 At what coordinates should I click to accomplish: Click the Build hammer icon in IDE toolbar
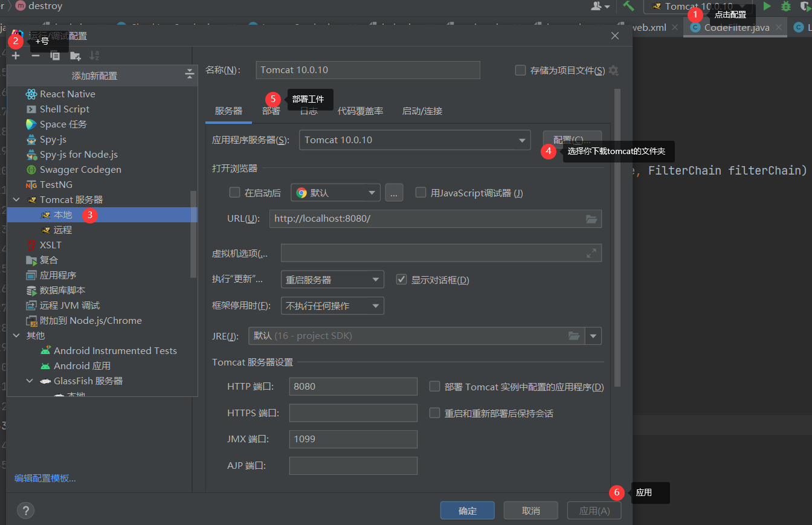(629, 6)
